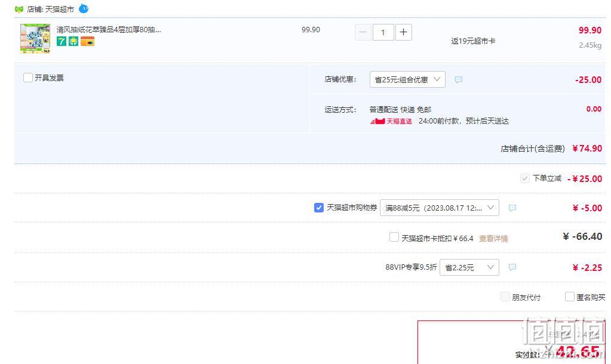Check the 朋友代付 option

coord(505,297)
